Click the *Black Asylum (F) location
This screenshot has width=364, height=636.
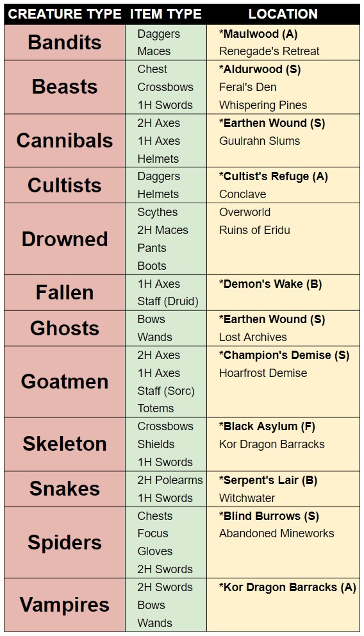(267, 427)
